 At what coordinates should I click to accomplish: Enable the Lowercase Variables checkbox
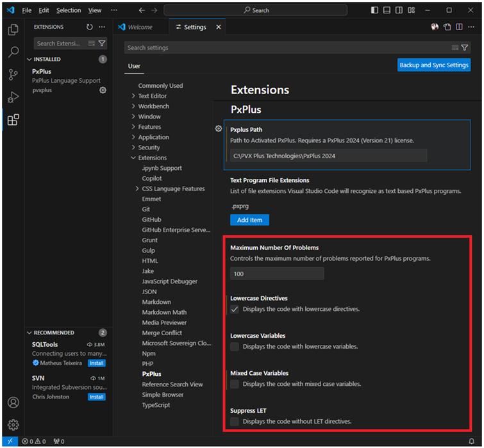[x=235, y=347]
